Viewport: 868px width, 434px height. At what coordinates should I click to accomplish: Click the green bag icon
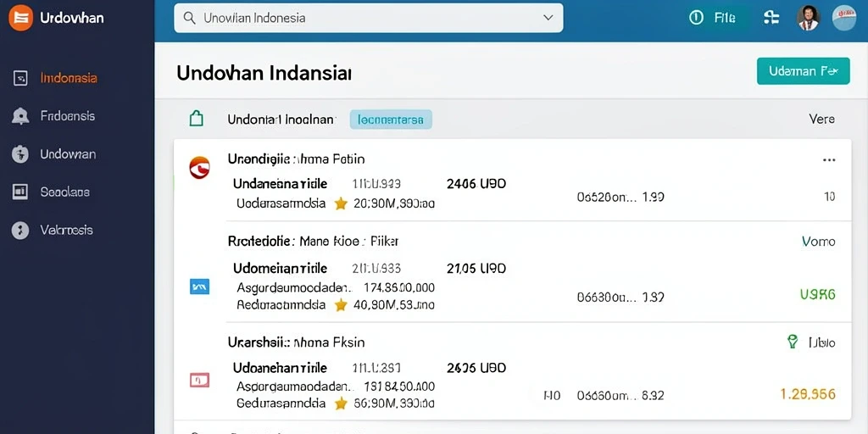(197, 119)
